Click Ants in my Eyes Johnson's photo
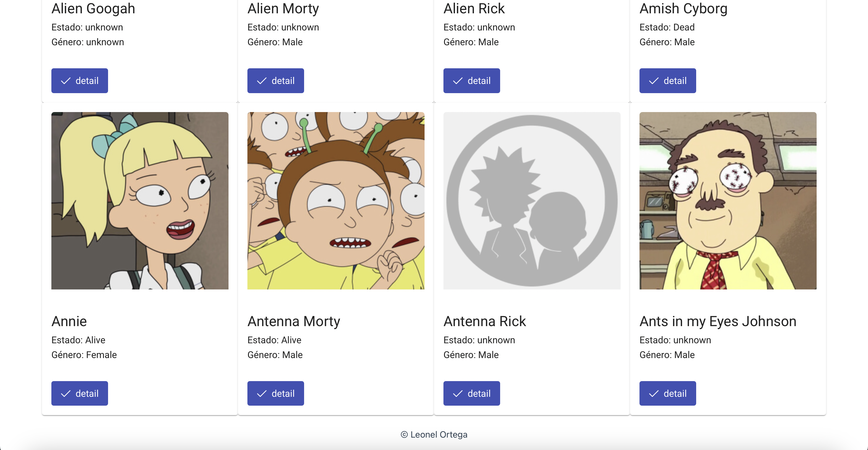The image size is (868, 450). (727, 201)
